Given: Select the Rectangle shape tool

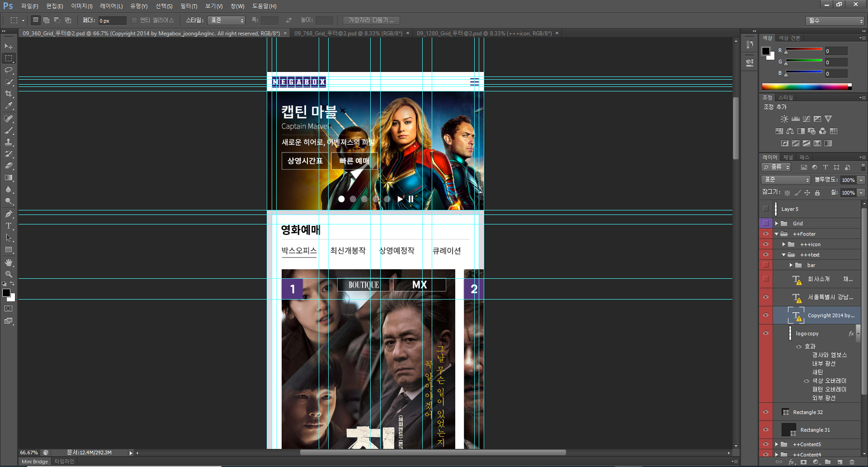Looking at the screenshot, I should pos(9,249).
